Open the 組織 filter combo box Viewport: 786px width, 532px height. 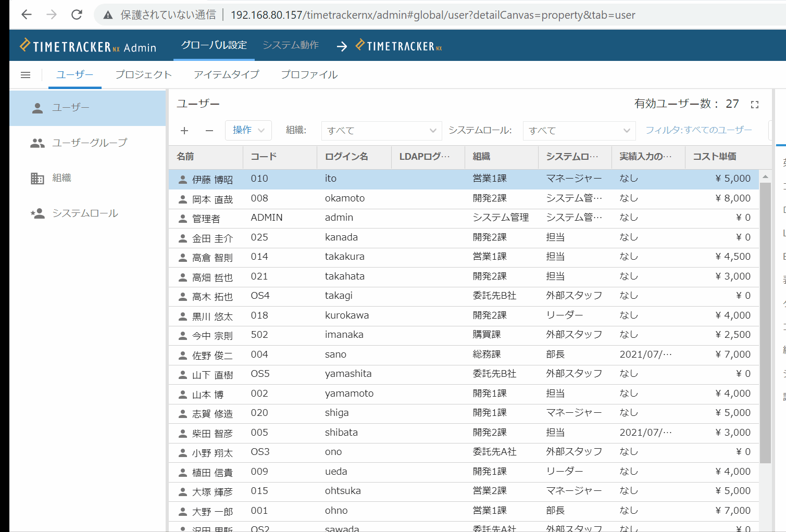pyautogui.click(x=381, y=131)
